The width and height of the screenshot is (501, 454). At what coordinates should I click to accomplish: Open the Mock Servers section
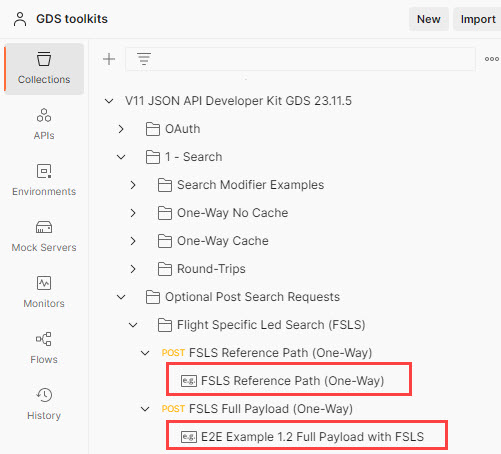point(44,236)
